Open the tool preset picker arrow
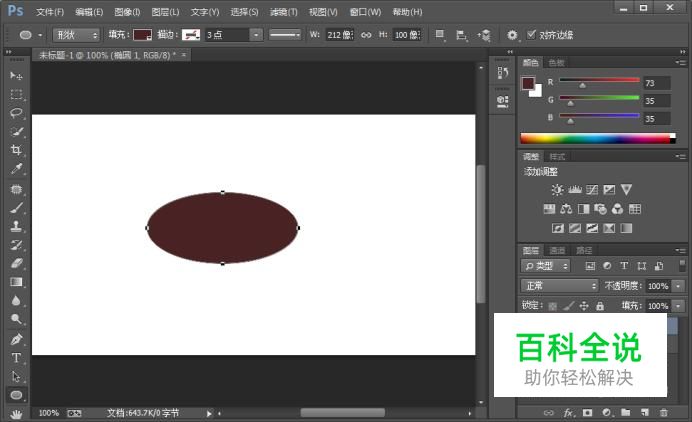Image resolution: width=692 pixels, height=422 pixels. click(x=40, y=35)
